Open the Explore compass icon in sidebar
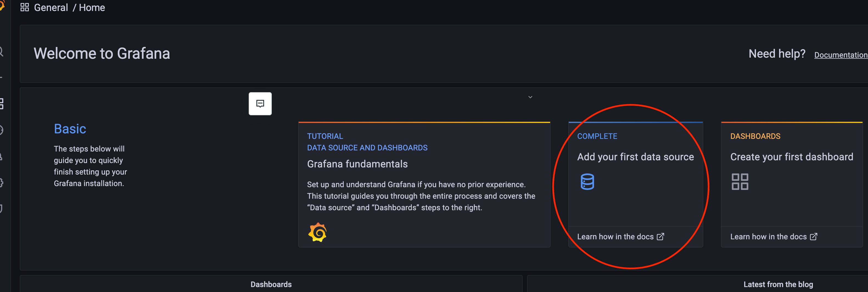This screenshot has width=868, height=292. point(1,130)
